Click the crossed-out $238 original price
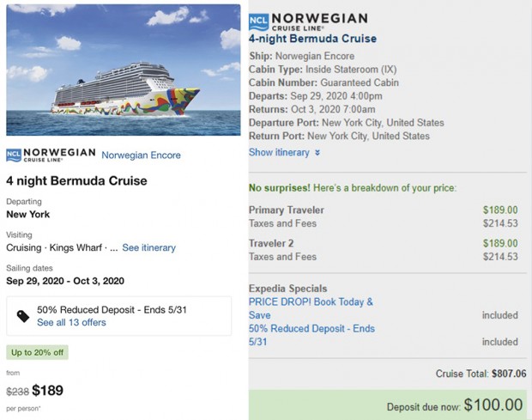Viewport: 532px width, 420px height. [16, 392]
